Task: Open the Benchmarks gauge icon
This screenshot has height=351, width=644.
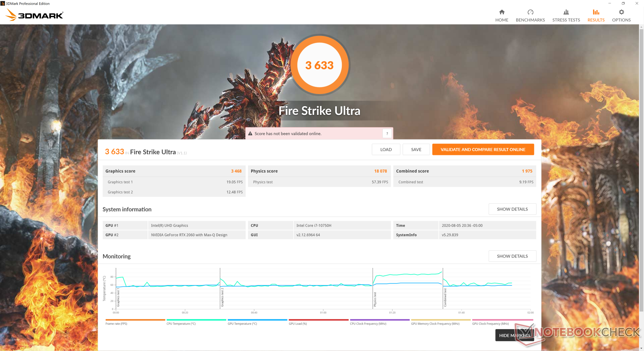Action: (x=530, y=12)
